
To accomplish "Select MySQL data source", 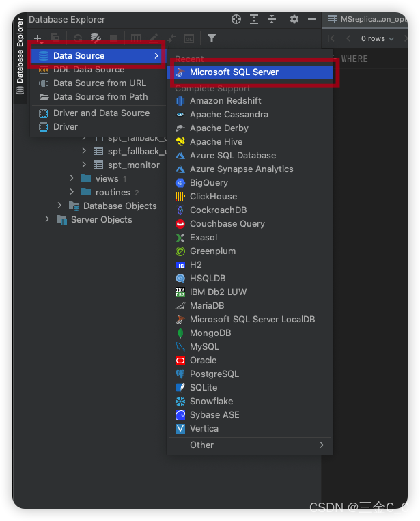I will [250, 347].
